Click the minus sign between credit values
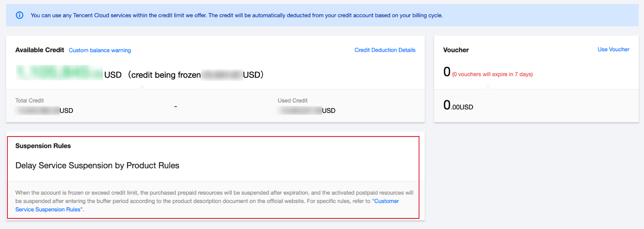Screen dimensions: 644x229 tap(175, 106)
